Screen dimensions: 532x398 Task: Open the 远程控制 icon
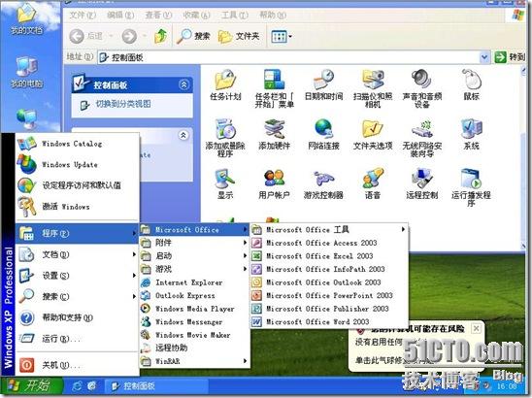click(421, 183)
